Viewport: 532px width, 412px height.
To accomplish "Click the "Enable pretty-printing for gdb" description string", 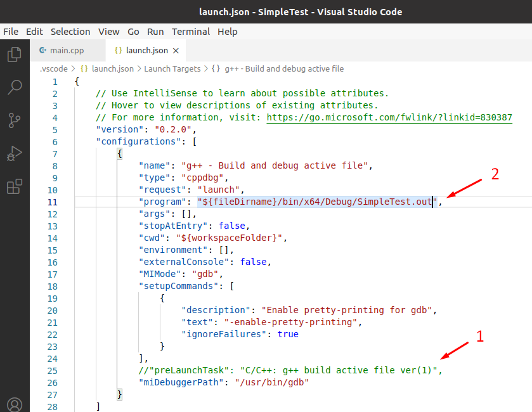I will (x=346, y=311).
